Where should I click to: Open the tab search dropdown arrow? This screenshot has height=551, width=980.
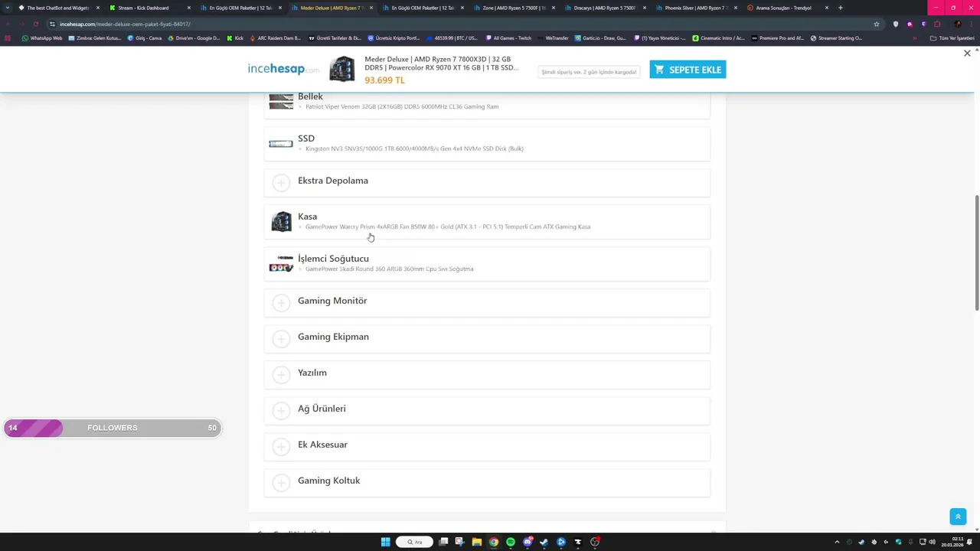pos(8,8)
